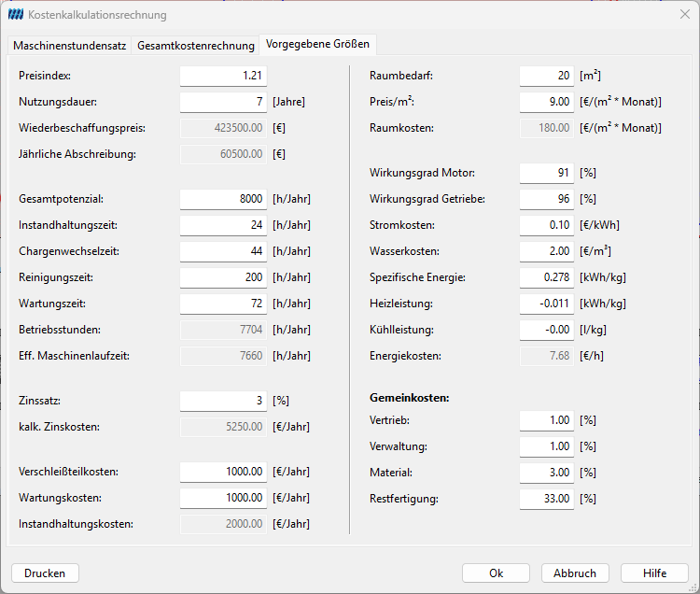Edit the Stromkosten value field
This screenshot has width=700, height=594.
(547, 225)
